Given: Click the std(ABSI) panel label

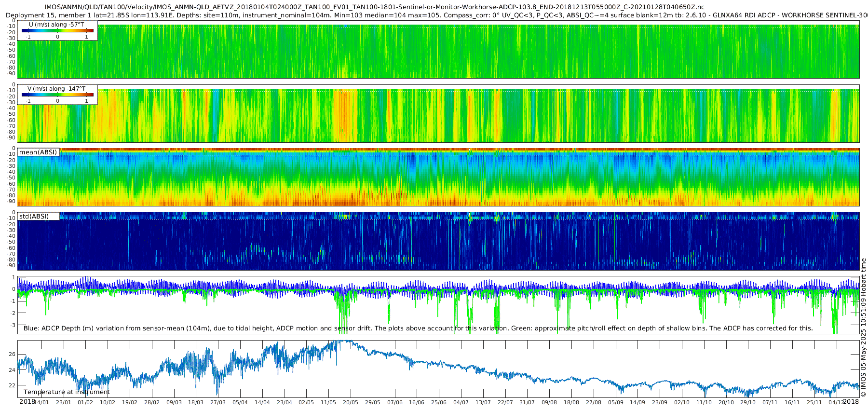Looking at the screenshot, I should (34, 216).
